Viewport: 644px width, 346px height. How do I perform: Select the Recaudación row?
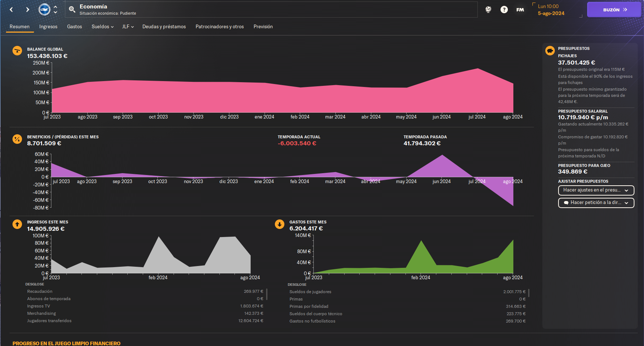145,291
